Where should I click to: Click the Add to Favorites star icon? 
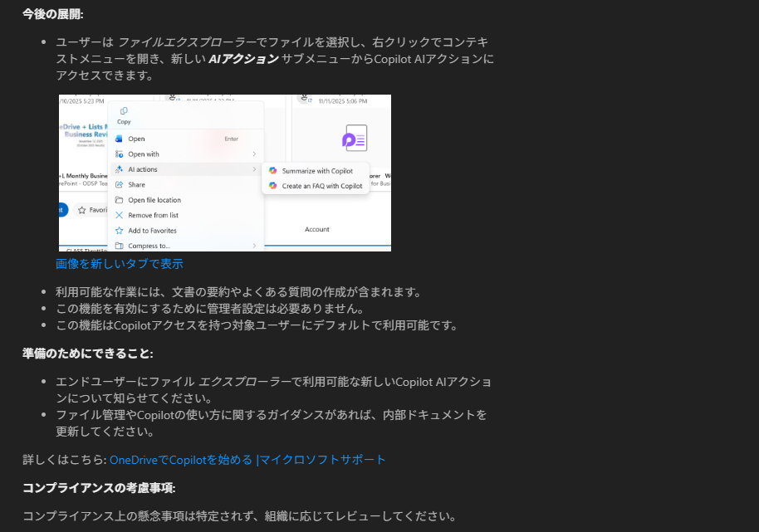tap(120, 231)
